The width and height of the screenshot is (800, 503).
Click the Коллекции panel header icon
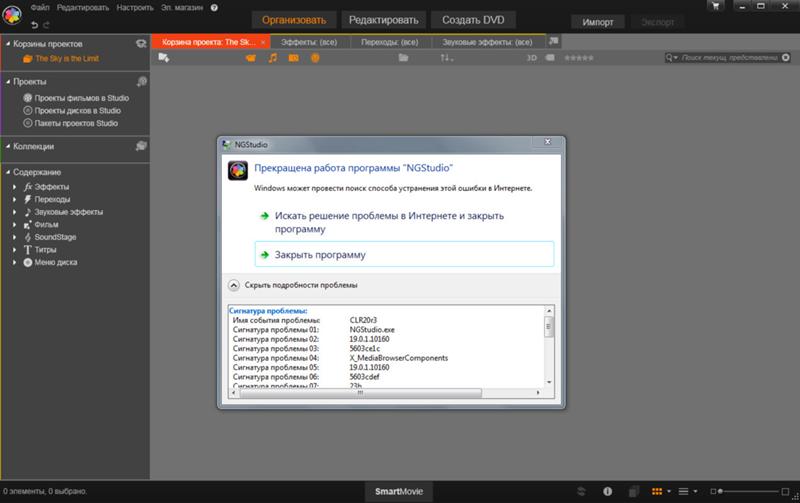click(x=141, y=146)
